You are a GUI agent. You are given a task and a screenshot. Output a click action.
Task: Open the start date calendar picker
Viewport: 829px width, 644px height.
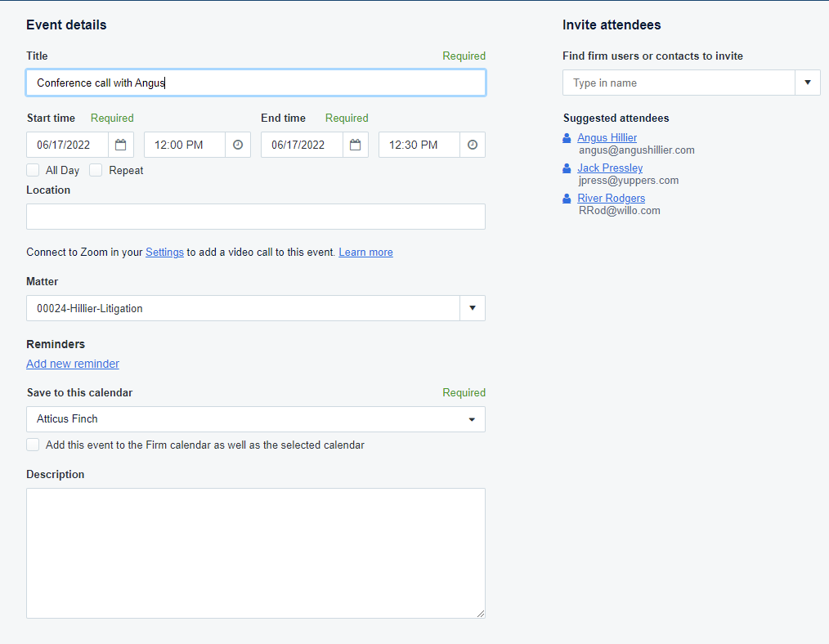click(121, 145)
